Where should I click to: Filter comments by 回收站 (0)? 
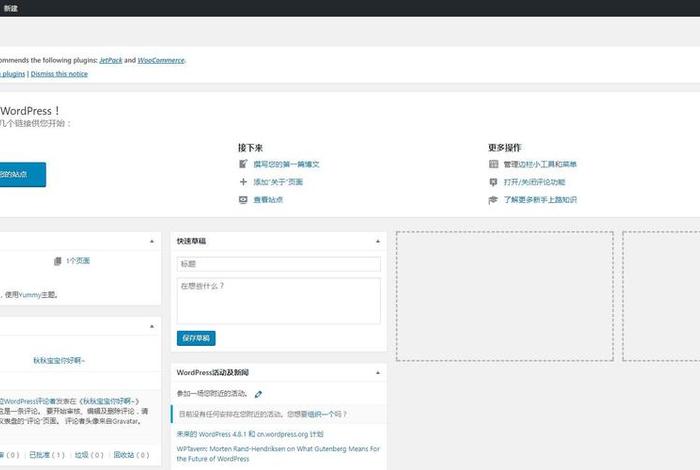pyautogui.click(x=131, y=455)
